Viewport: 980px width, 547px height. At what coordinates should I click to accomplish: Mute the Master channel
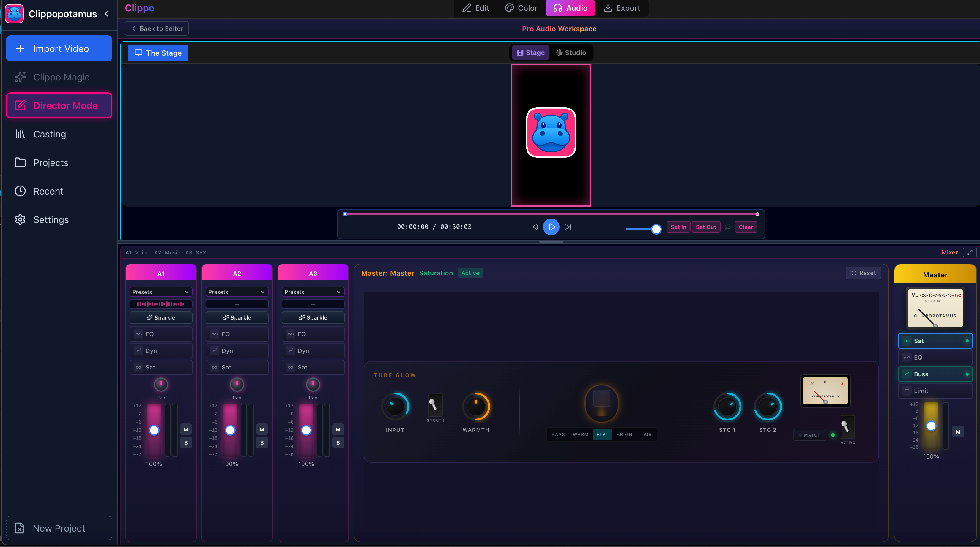pyautogui.click(x=958, y=431)
